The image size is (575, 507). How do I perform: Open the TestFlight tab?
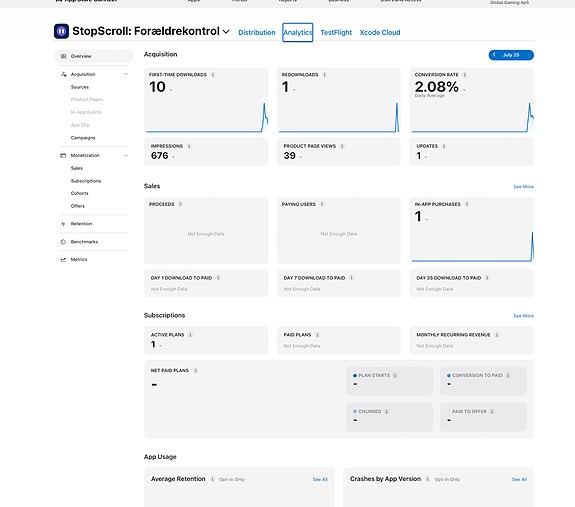(x=336, y=32)
